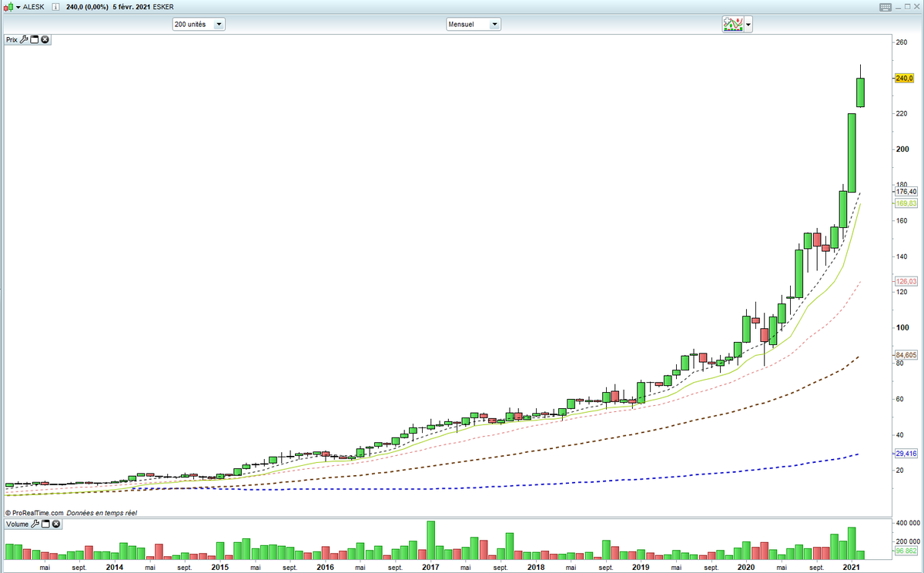Select the 2017 marker on the time axis
The height and width of the screenshot is (573, 924).
pos(430,567)
